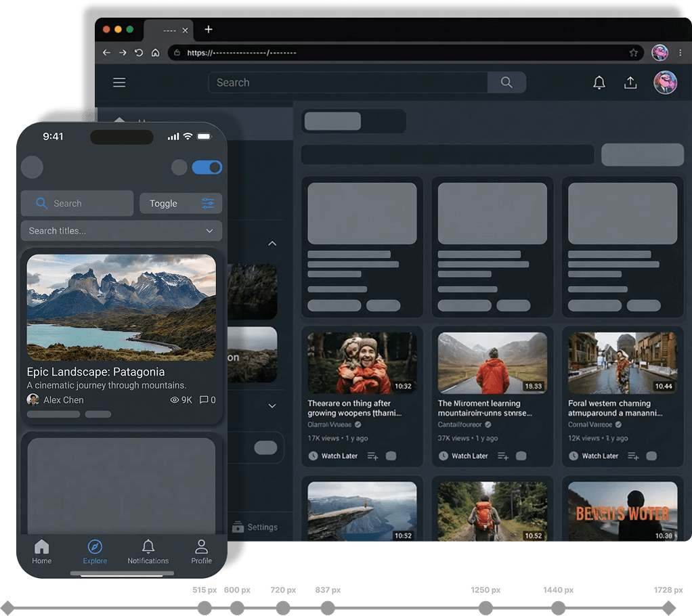Reload the page in the browser toolbar
This screenshot has height=616, width=692.
tap(139, 53)
